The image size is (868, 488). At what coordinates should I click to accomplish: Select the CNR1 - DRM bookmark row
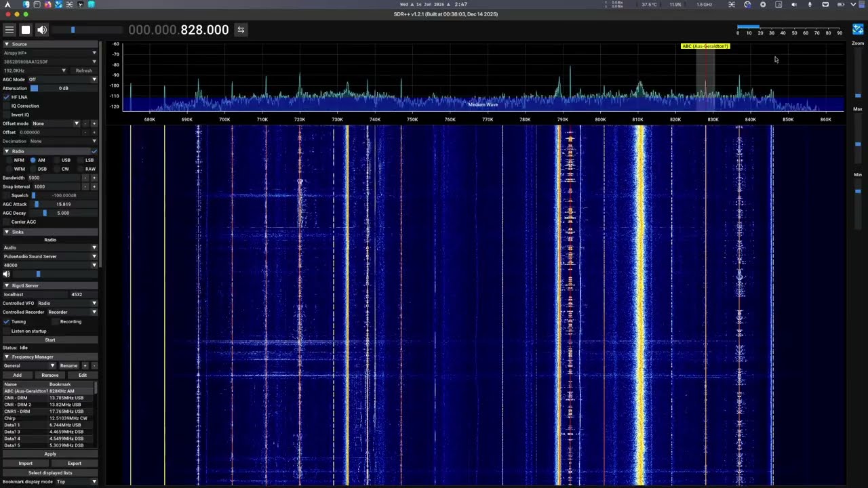[49, 411]
